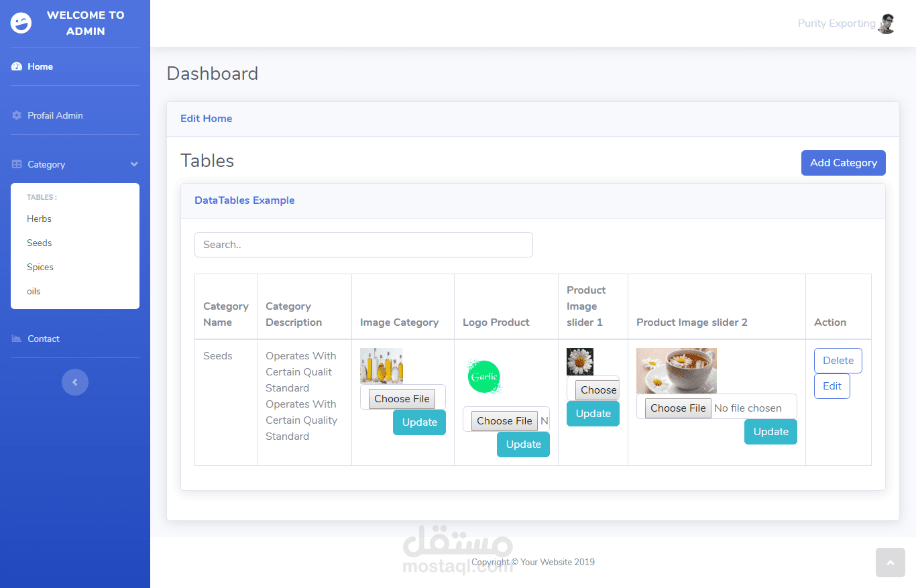The image size is (916, 588).
Task: Click the winking smiley logo icon
Action: (x=21, y=23)
